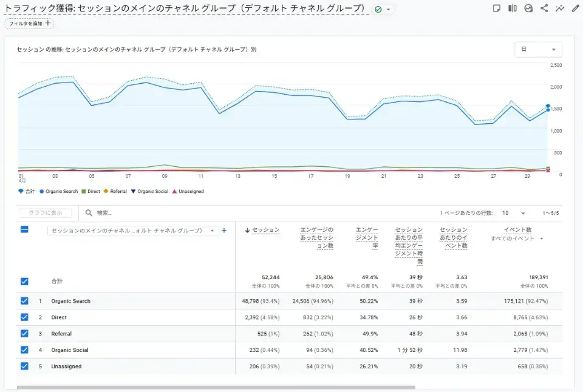Viewport: 583px width, 392px height.
Task: Toggle the select-all checkbox in the header
Action: click(24, 229)
